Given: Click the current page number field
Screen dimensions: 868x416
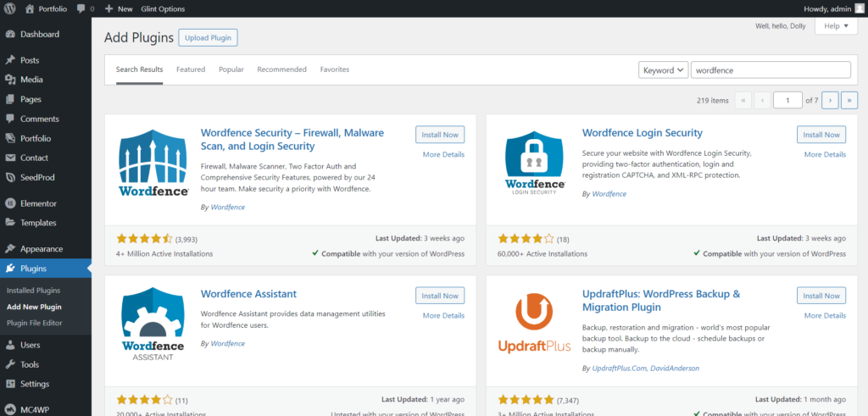Looking at the screenshot, I should coord(787,100).
